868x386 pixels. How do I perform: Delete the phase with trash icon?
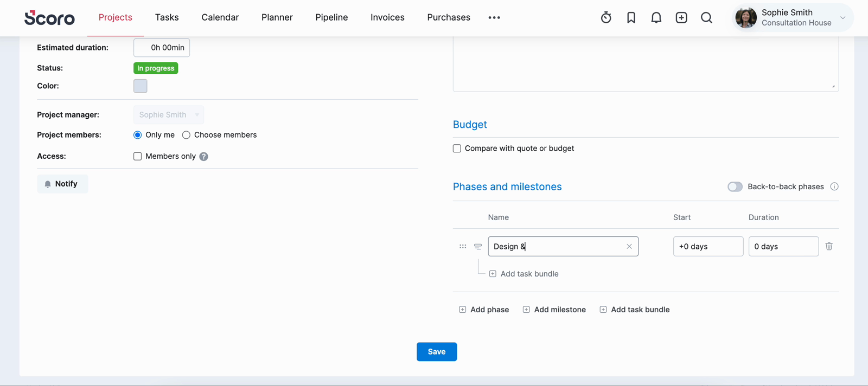tap(829, 246)
